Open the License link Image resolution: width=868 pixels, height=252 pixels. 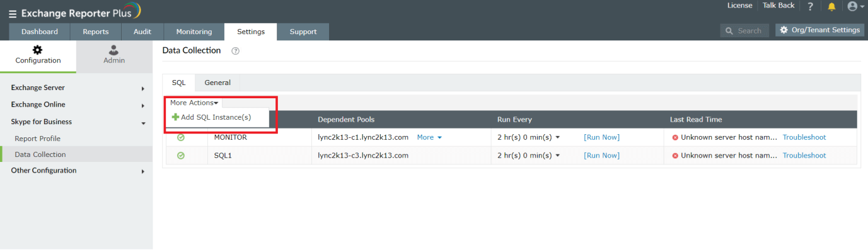(739, 6)
